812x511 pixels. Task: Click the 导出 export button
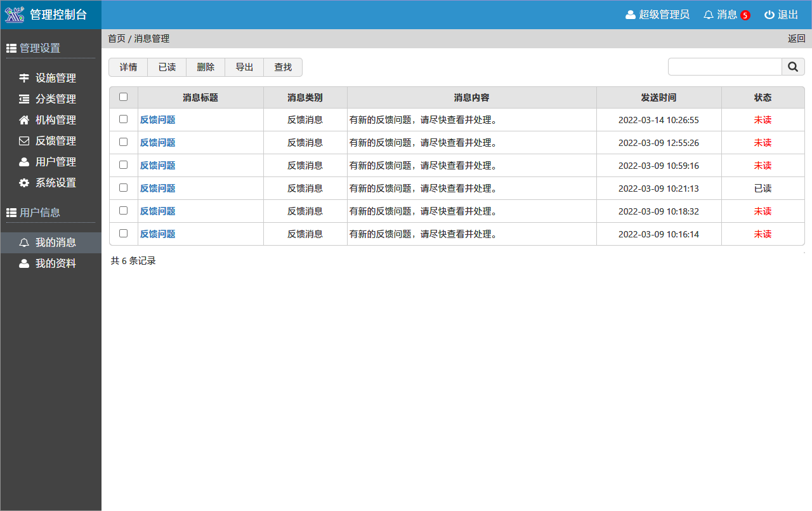coord(244,67)
